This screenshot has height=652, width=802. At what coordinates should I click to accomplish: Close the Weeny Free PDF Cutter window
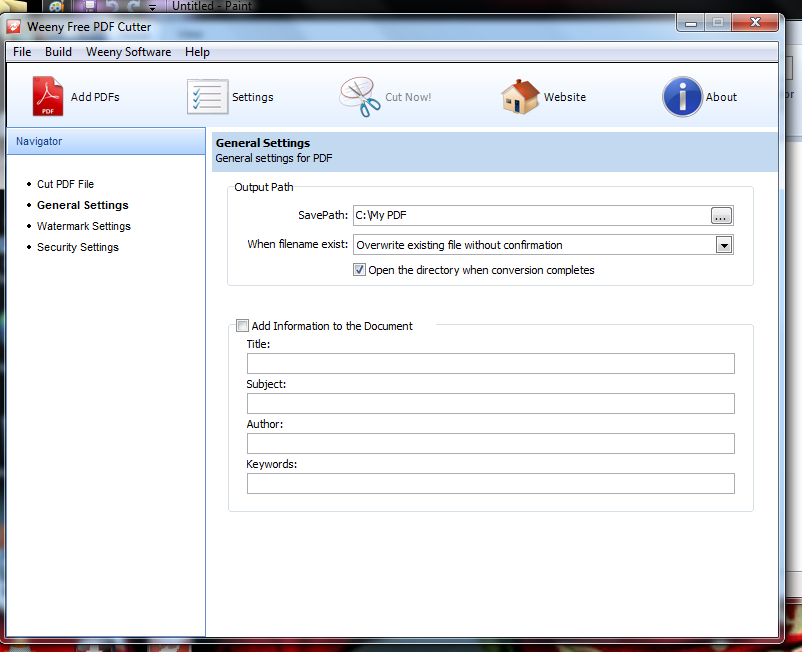click(x=755, y=23)
